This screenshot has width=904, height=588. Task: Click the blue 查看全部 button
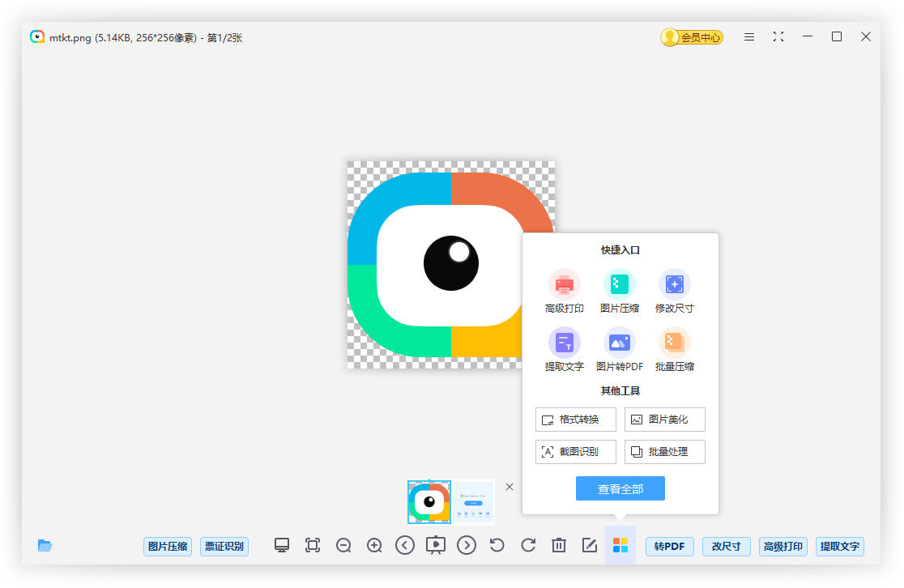(620, 489)
